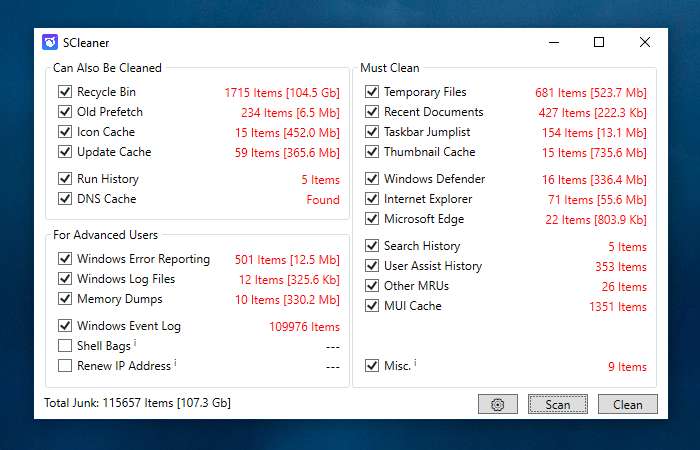Click the 'Must Clean' group heading

pos(390,68)
